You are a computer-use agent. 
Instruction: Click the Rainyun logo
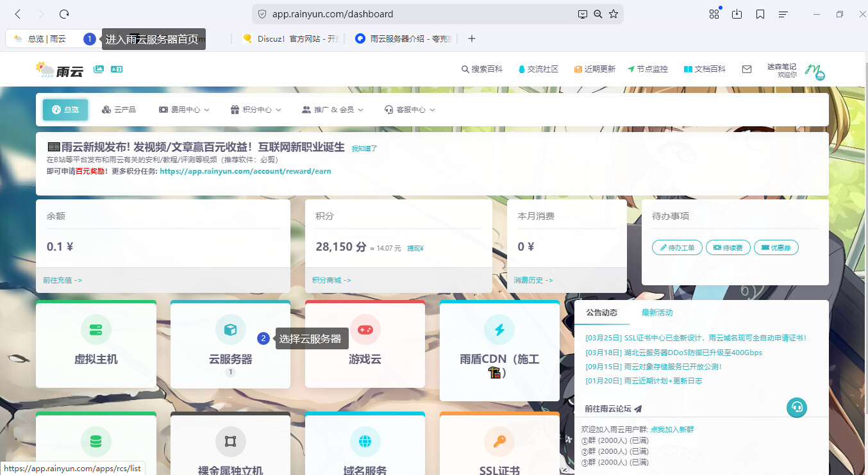tap(60, 69)
